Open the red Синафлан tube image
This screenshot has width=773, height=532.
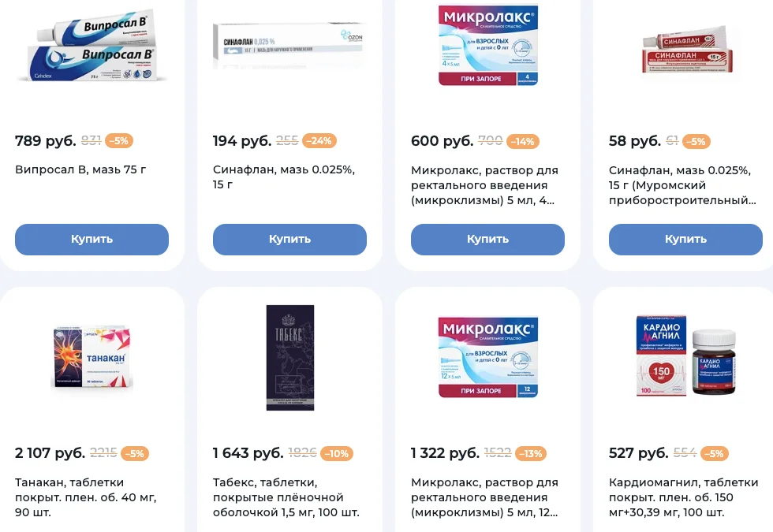[x=687, y=50]
